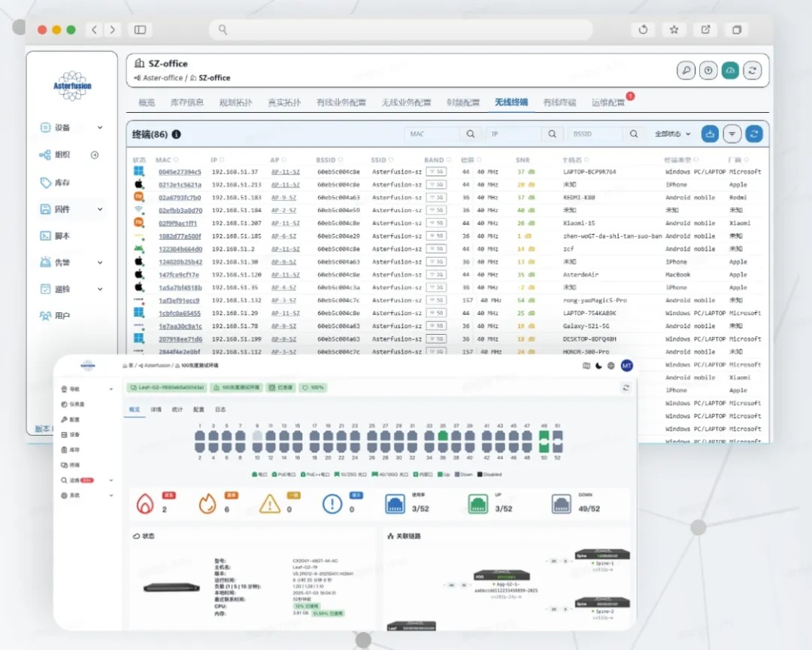Open the 全部状态 status dropdown
812x650 pixels.
[x=672, y=134]
